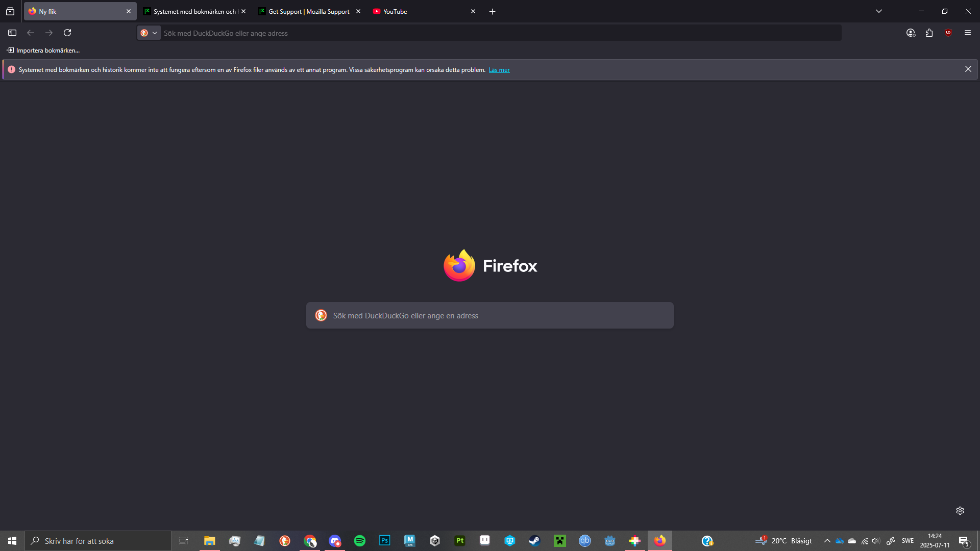Open the Windows Ink pen tray icon

pos(891,541)
